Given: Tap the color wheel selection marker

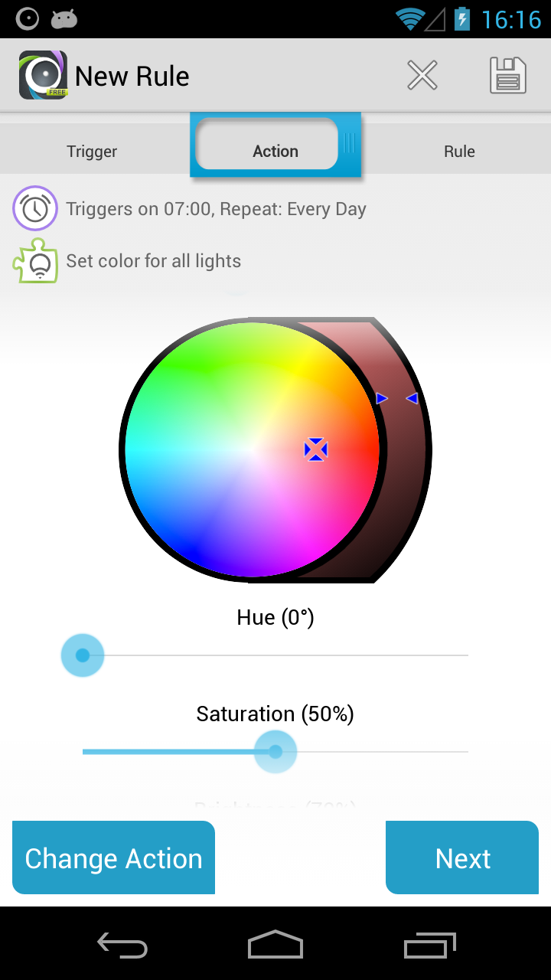Looking at the screenshot, I should (x=316, y=449).
